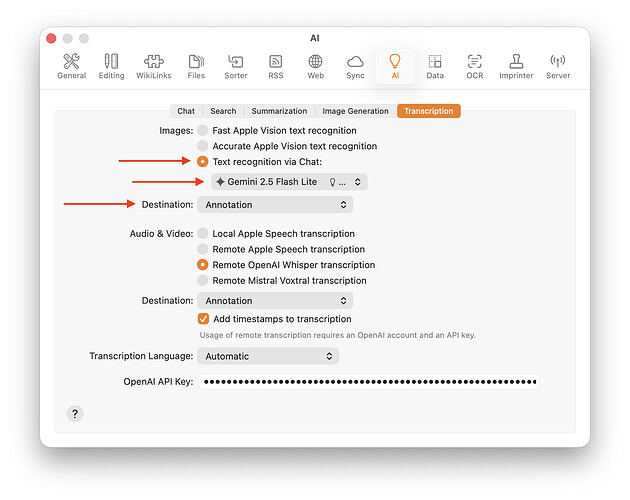This screenshot has width=630, height=500.
Task: Switch to the Chat tab
Action: coord(186,111)
